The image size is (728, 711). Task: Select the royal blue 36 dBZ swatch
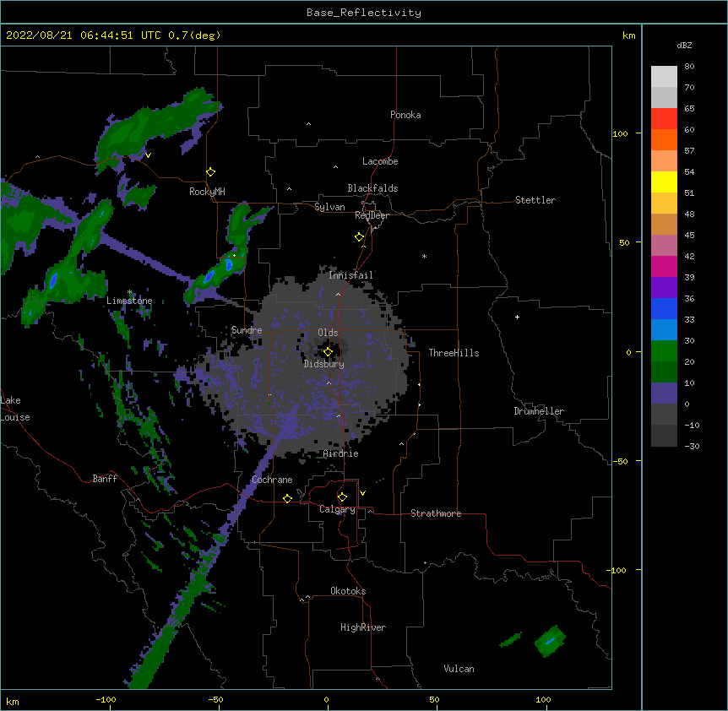coord(664,308)
